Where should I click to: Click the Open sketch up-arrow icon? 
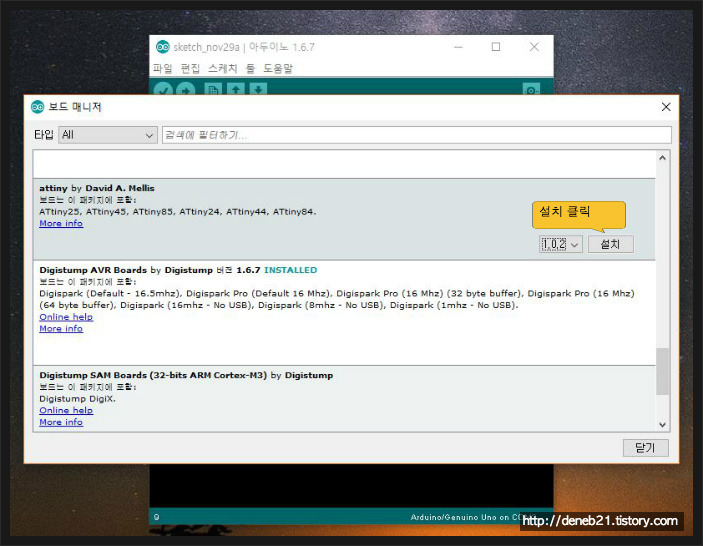(x=236, y=89)
